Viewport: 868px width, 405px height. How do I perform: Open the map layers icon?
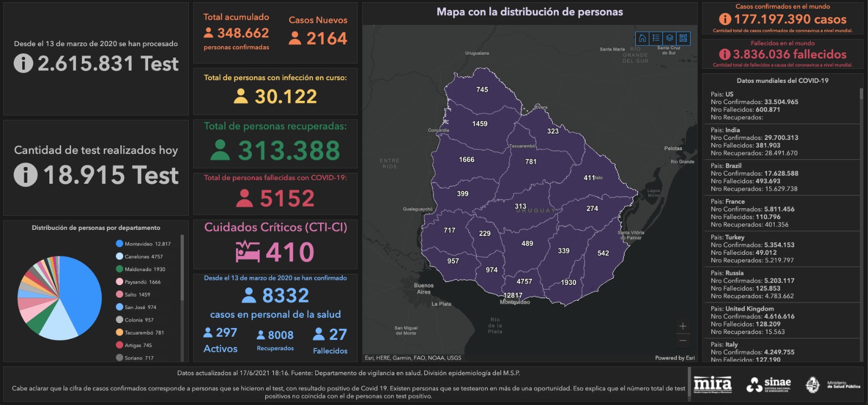click(669, 38)
